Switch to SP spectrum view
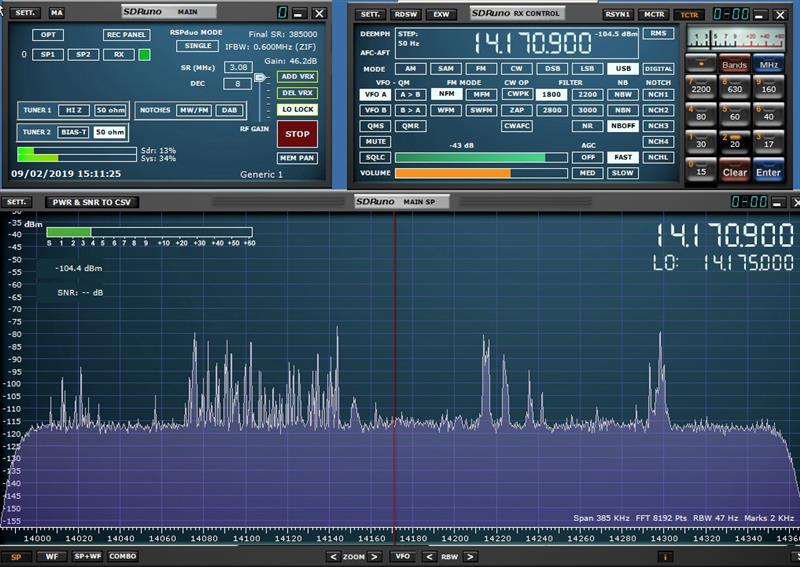 point(16,556)
